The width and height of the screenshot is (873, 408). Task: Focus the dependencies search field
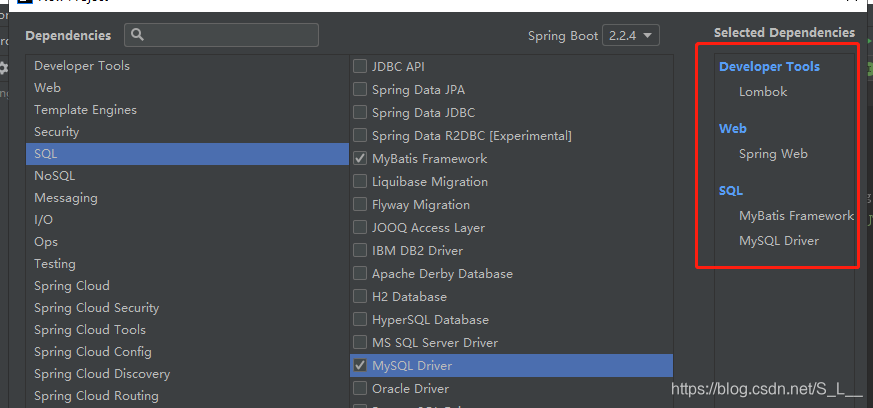click(222, 35)
